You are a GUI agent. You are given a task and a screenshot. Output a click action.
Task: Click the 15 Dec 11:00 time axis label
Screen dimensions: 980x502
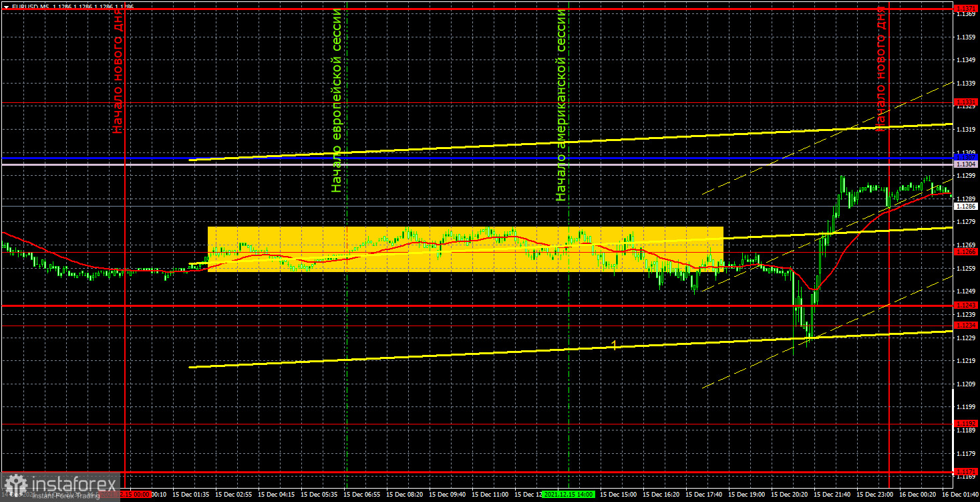click(x=490, y=495)
